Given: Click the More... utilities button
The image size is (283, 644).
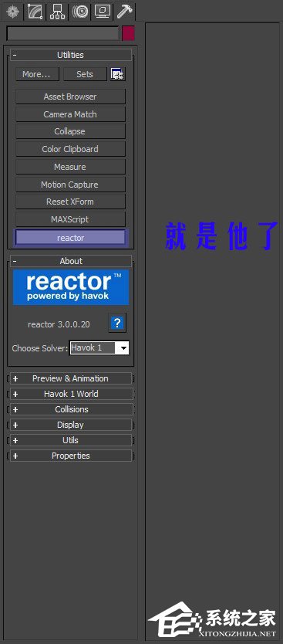Looking at the screenshot, I should [x=37, y=74].
